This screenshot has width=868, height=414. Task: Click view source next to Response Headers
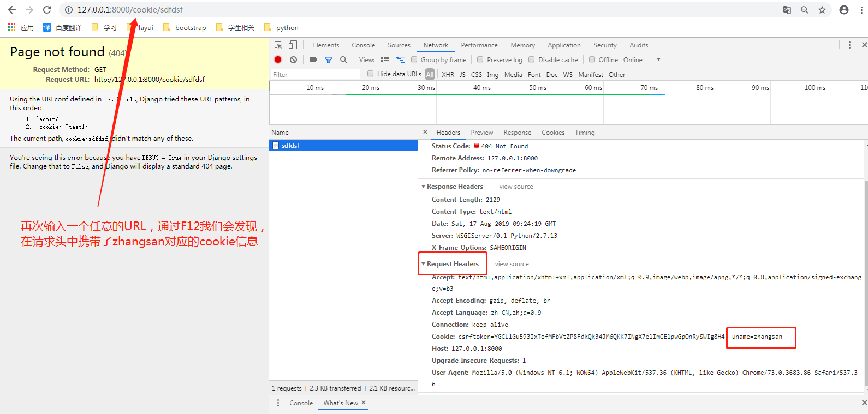516,187
